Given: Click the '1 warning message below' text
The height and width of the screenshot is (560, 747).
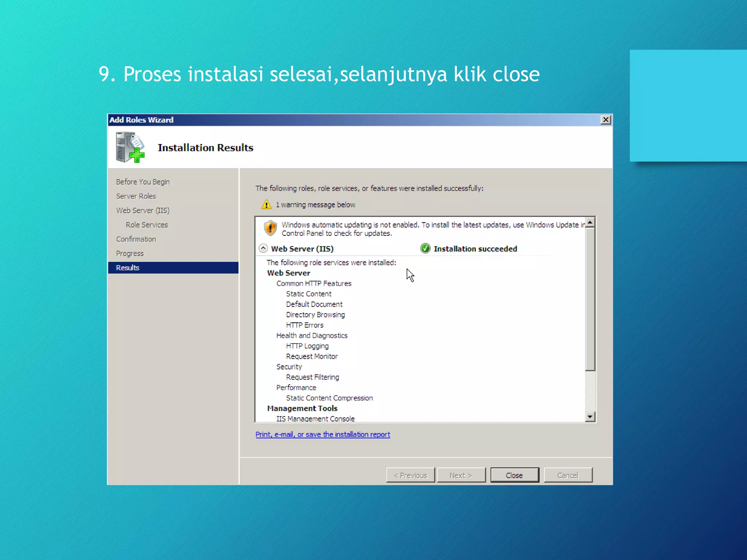Looking at the screenshot, I should (x=316, y=205).
